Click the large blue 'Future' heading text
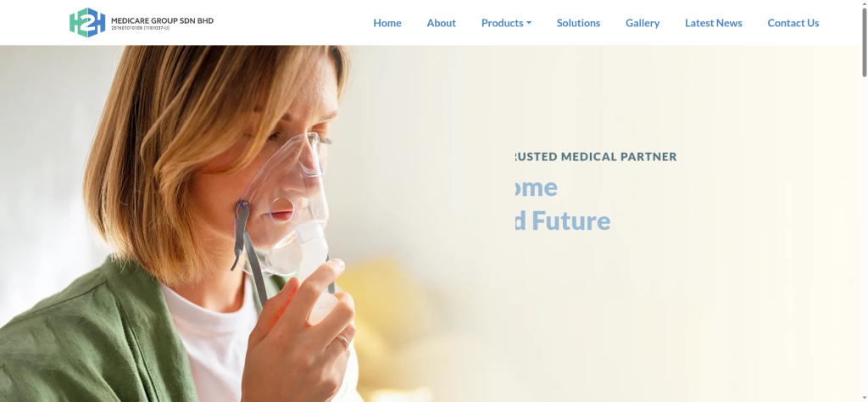The width and height of the screenshot is (868, 402). click(x=570, y=221)
